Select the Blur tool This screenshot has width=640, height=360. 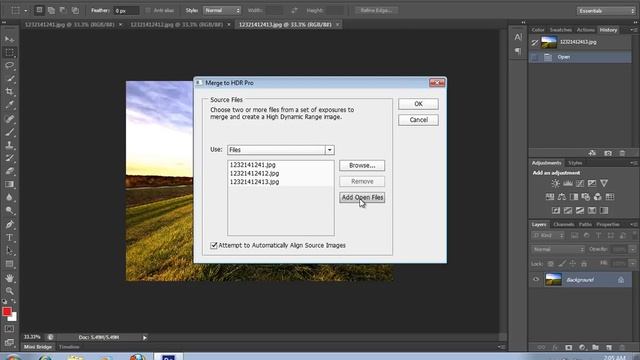click(x=9, y=197)
